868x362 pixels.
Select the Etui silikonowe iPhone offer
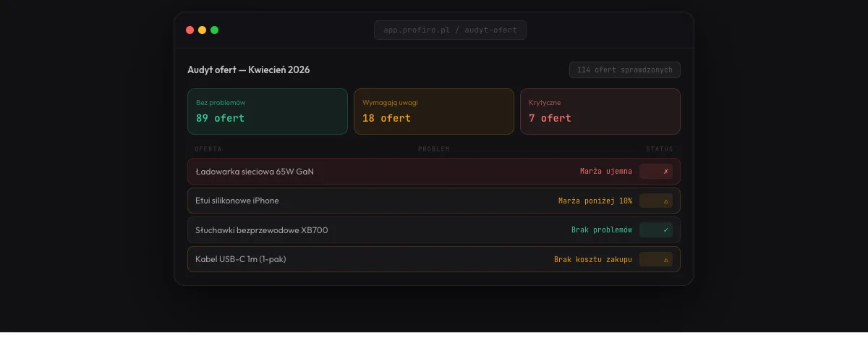434,201
